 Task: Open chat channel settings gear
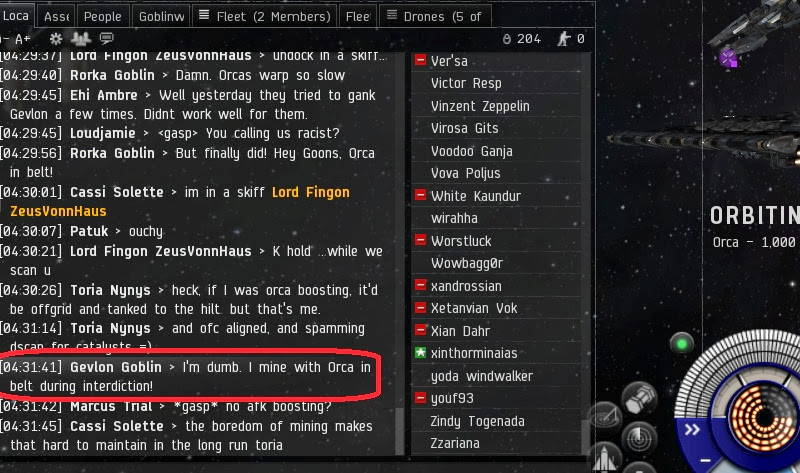point(56,39)
